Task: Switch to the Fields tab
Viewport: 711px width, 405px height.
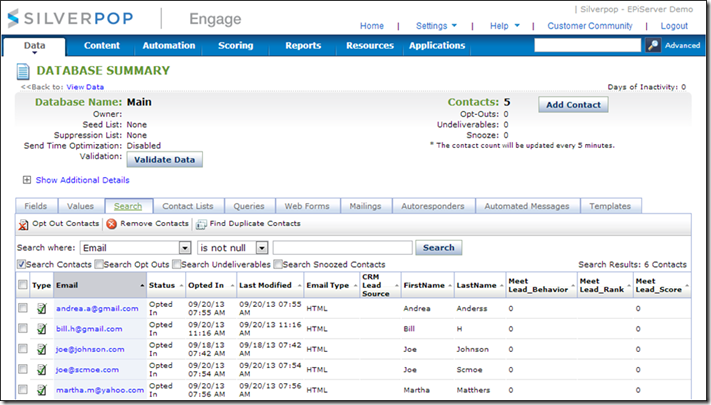Action: point(36,206)
